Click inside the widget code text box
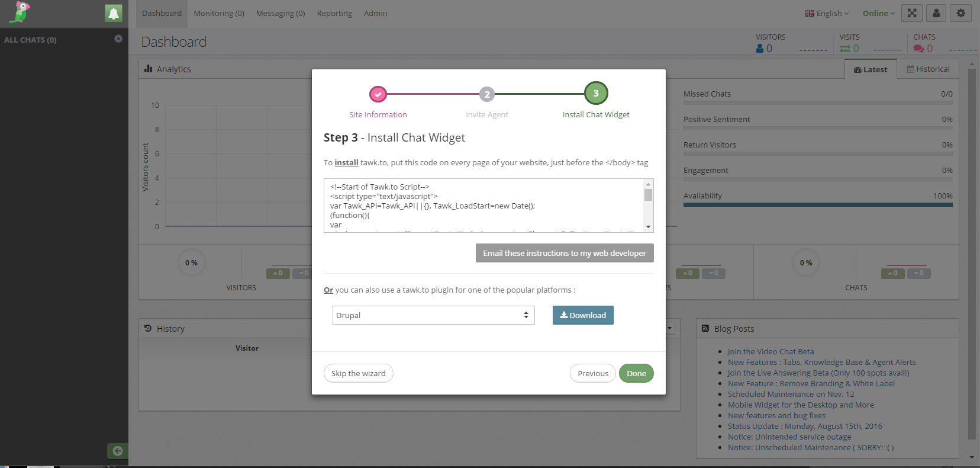 coord(483,206)
